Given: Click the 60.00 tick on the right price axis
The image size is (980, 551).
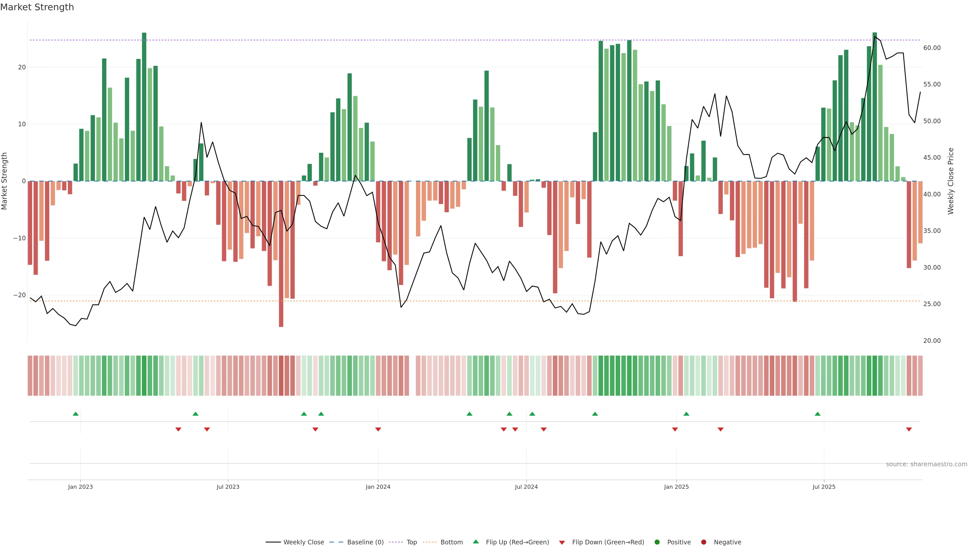Looking at the screenshot, I should click(932, 48).
